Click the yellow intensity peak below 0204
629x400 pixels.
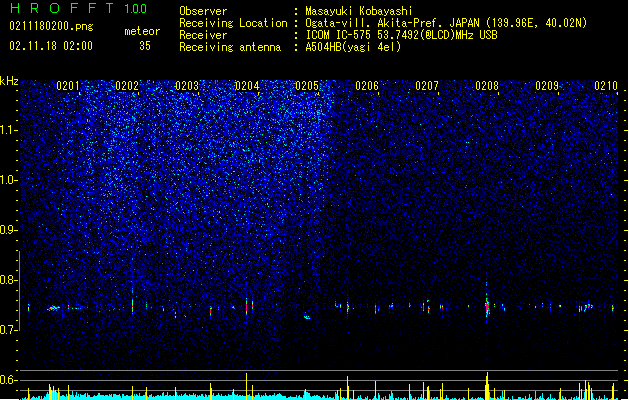pos(247,386)
